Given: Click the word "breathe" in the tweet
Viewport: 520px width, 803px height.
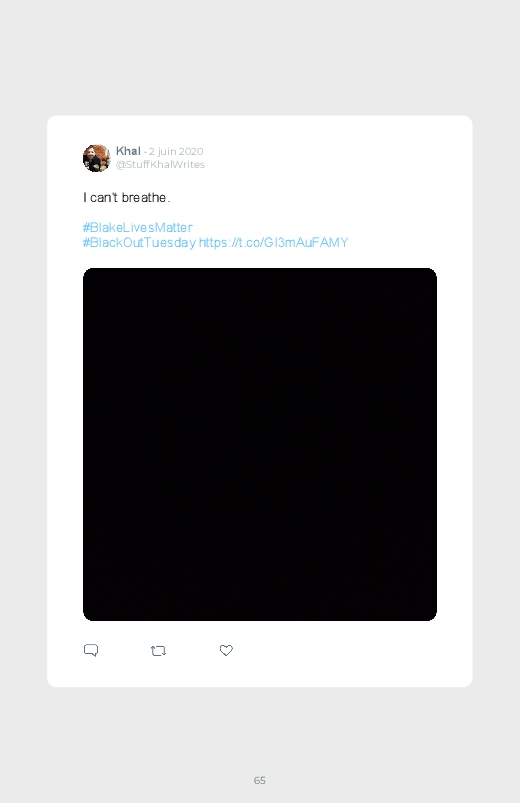Looking at the screenshot, I should click(x=144, y=198).
